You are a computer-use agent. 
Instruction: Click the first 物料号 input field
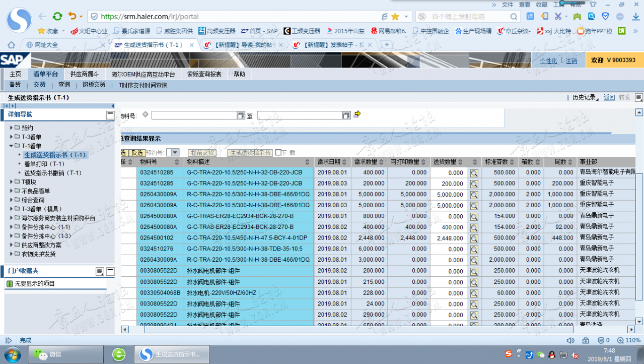pyautogui.click(x=194, y=115)
